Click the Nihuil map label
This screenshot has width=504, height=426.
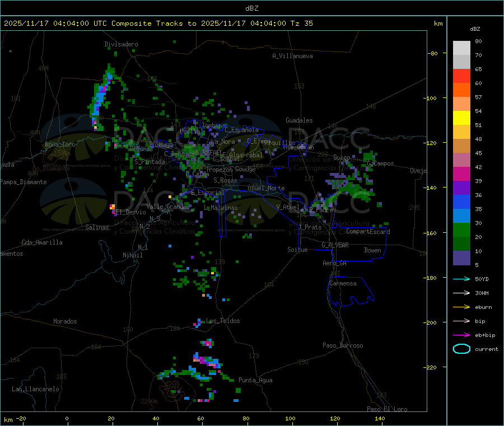tap(132, 255)
